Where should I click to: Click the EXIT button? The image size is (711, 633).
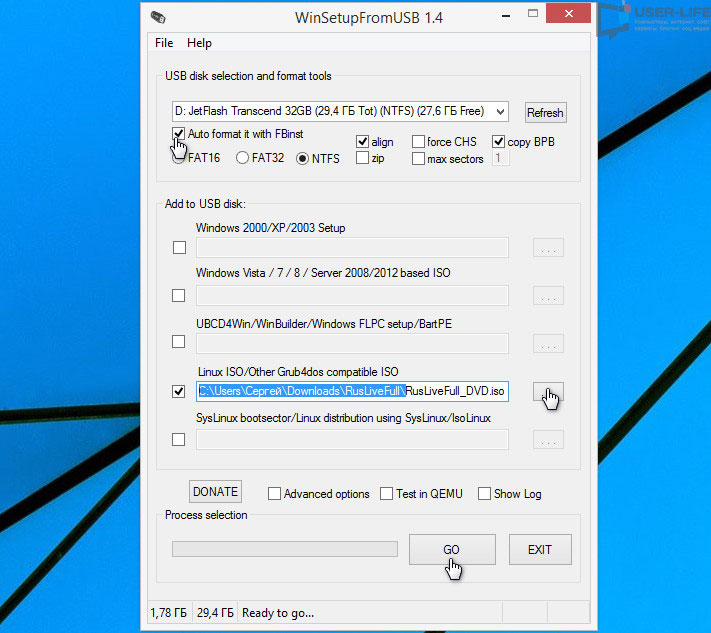pos(540,550)
